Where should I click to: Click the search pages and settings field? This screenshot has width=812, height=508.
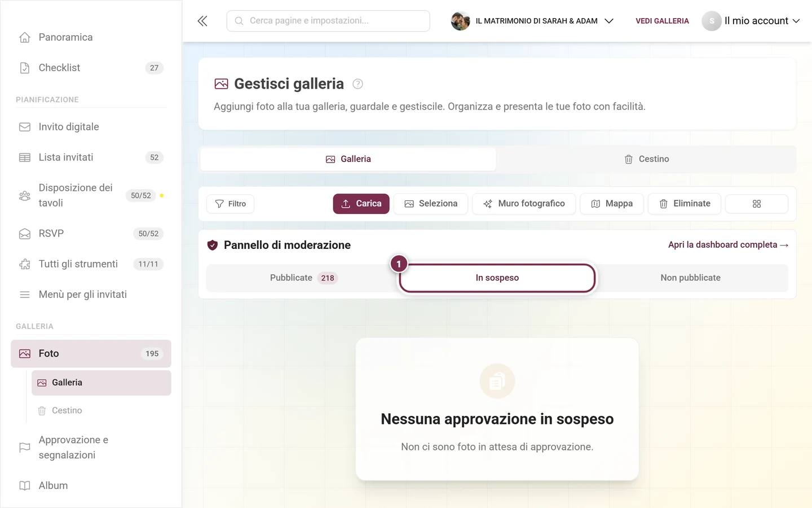coord(328,21)
